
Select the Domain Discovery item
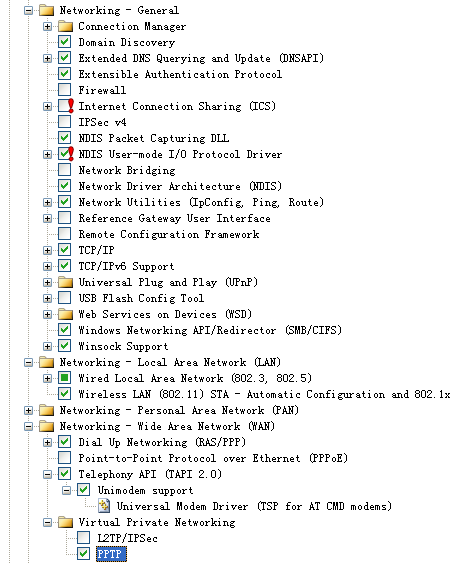point(127,42)
